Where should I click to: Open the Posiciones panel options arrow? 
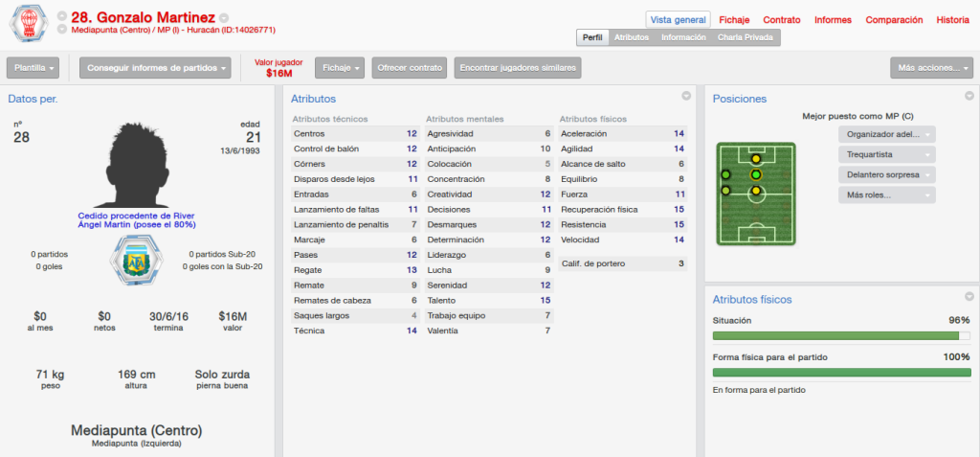tap(969, 96)
